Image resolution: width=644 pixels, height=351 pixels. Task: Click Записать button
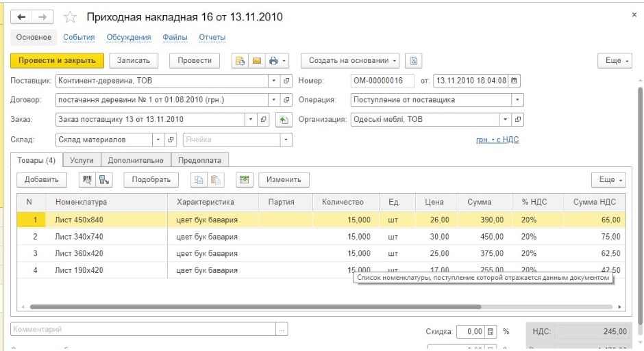pyautogui.click(x=134, y=61)
